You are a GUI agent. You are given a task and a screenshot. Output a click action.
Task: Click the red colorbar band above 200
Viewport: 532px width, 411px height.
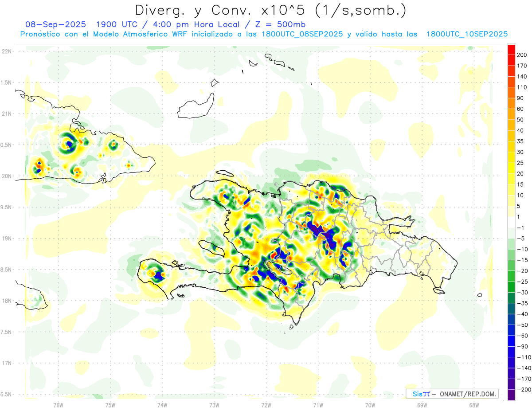coord(512,49)
